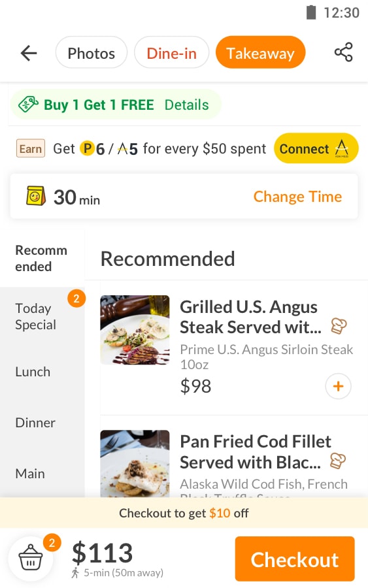Tap chef hat icon beside Angus Steak
This screenshot has width=368, height=588.
[x=339, y=326]
